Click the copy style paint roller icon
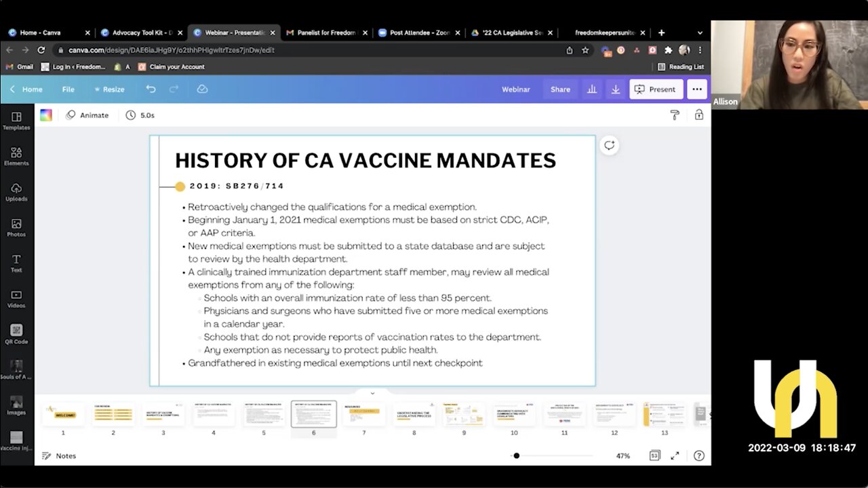Screen dimensions: 868x488 tap(675, 115)
